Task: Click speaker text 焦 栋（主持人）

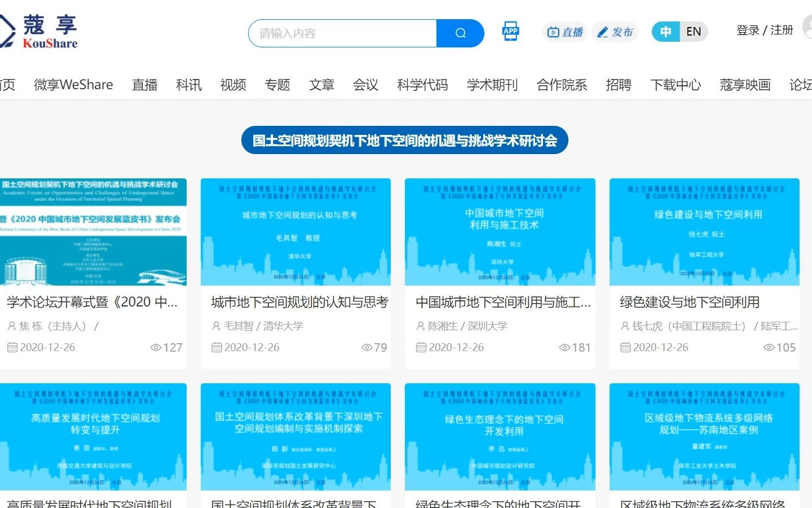Action: (x=54, y=326)
